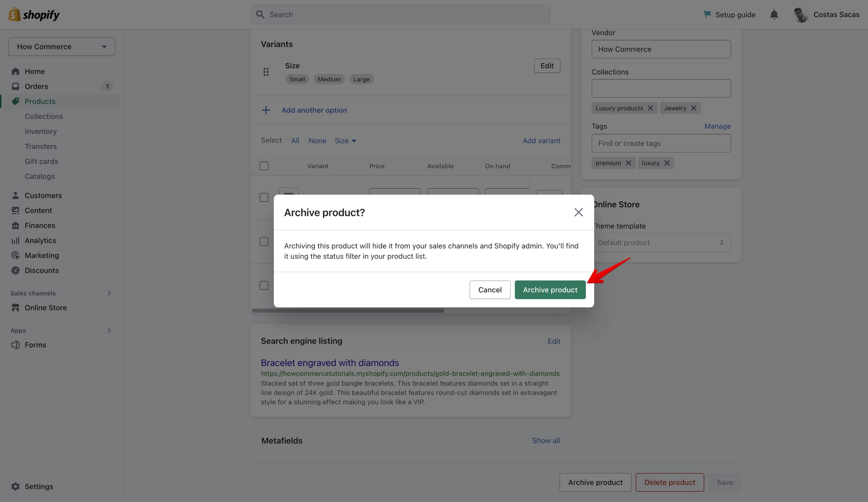Click the Small size chip

point(297,79)
